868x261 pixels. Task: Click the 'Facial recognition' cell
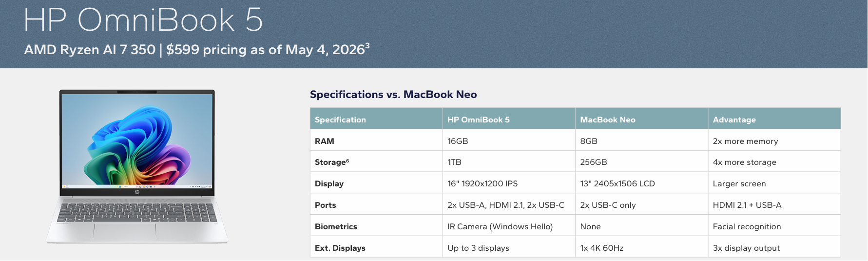click(774, 226)
